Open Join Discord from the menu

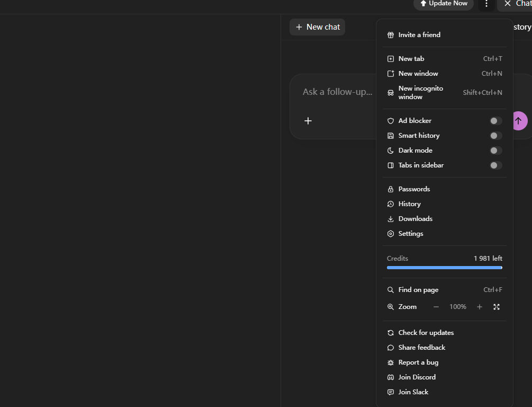tap(417, 377)
